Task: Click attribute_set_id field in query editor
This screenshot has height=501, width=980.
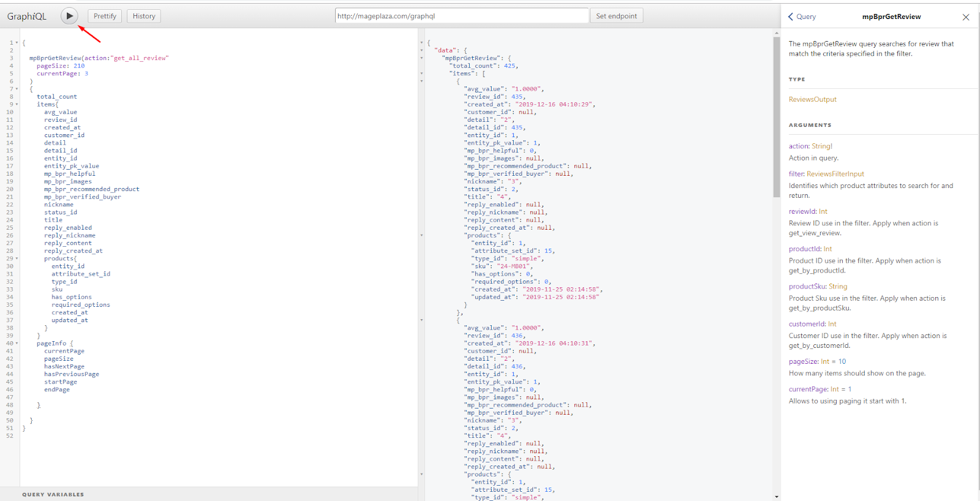Action: [81, 274]
